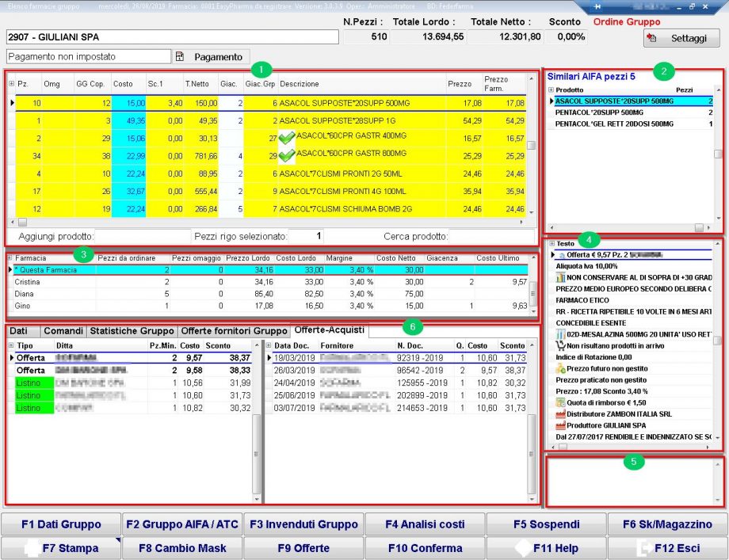The image size is (729, 560).
Task: Click the Aggiungi prodotto input field
Action: pos(143,236)
